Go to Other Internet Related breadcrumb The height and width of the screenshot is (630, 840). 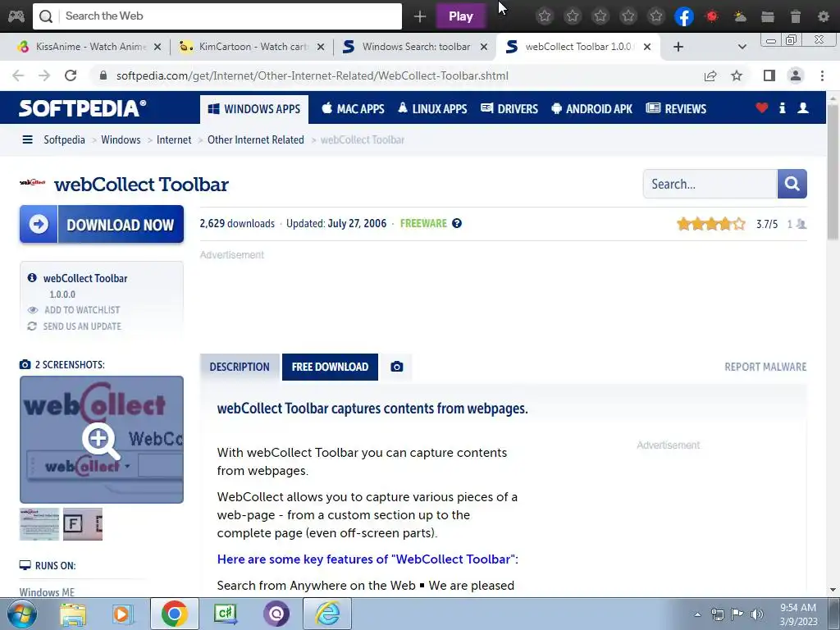pyautogui.click(x=256, y=139)
